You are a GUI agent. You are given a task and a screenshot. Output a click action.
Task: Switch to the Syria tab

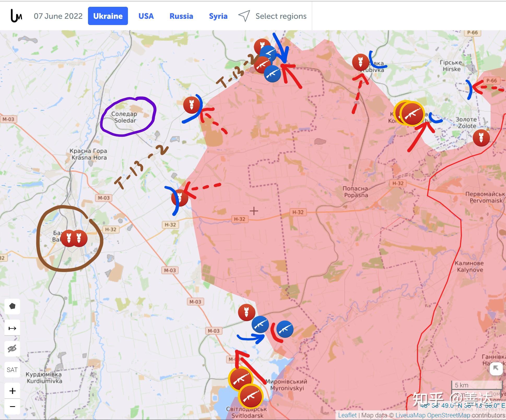point(218,16)
